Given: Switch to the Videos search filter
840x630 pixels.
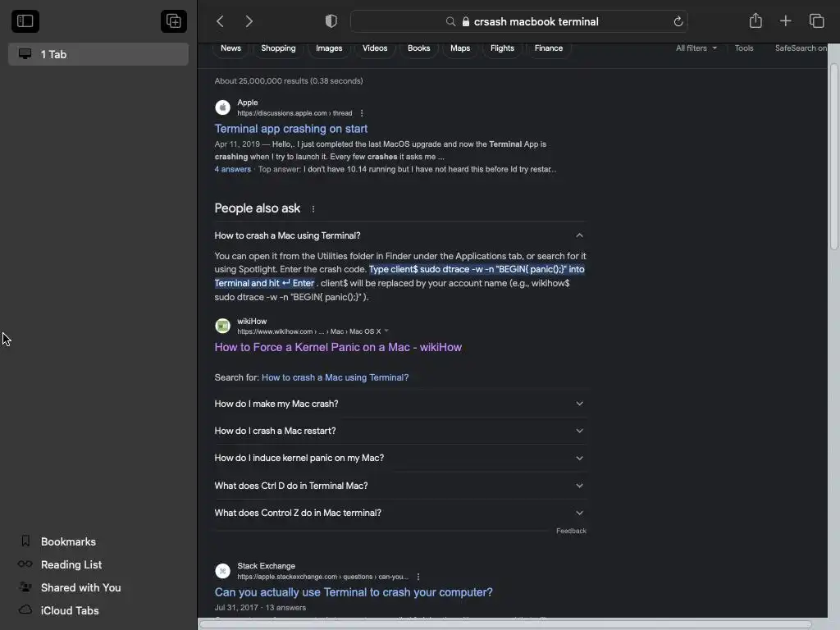Looking at the screenshot, I should (x=375, y=48).
